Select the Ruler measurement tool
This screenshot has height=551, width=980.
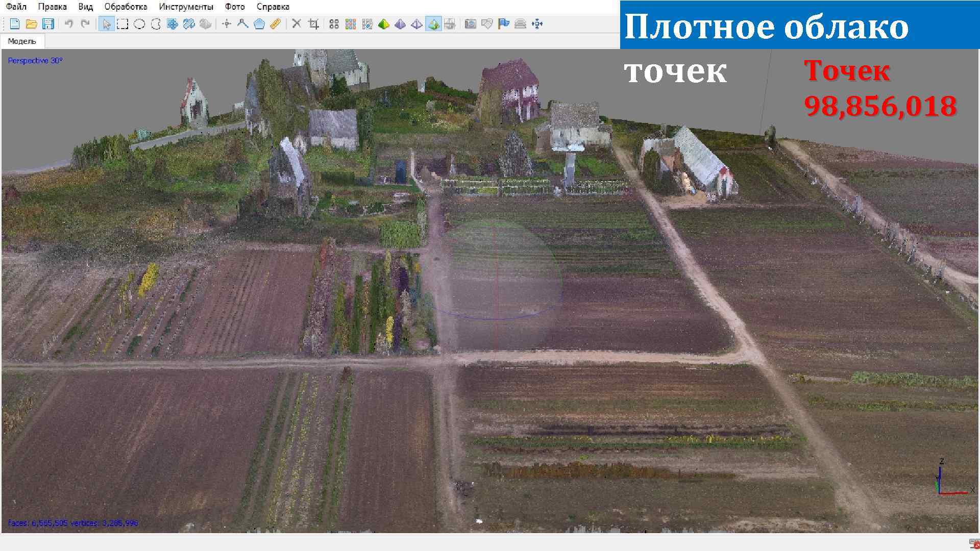276,24
